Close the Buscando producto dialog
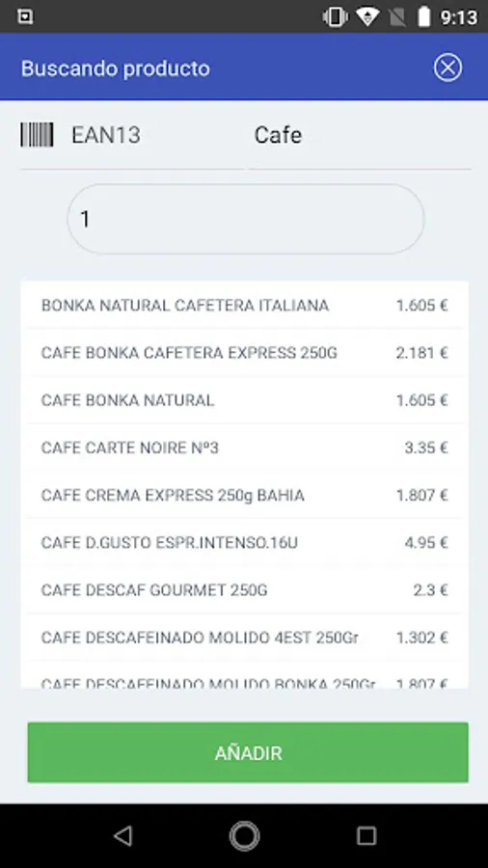Image resolution: width=488 pixels, height=868 pixels. pyautogui.click(x=447, y=68)
